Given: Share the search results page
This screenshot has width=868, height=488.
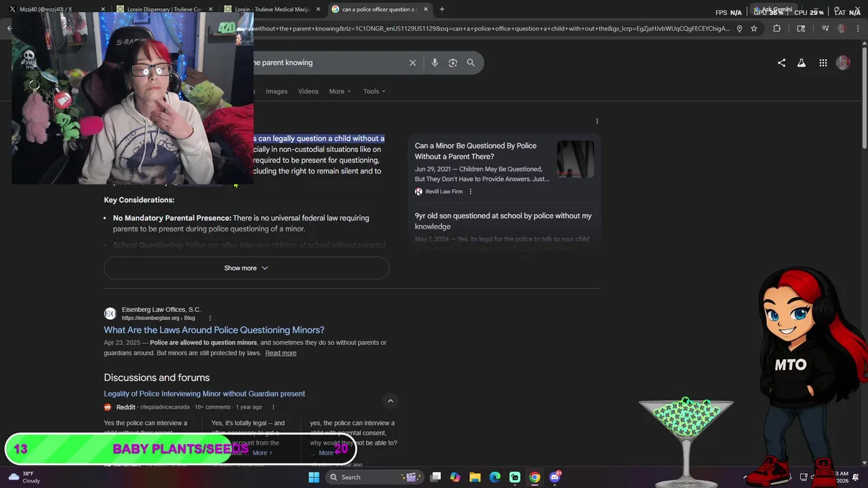Looking at the screenshot, I should (x=781, y=62).
